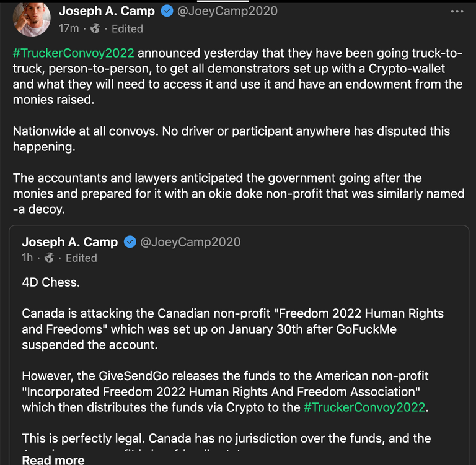
Task: Click verified badge beside main post author
Action: [167, 11]
